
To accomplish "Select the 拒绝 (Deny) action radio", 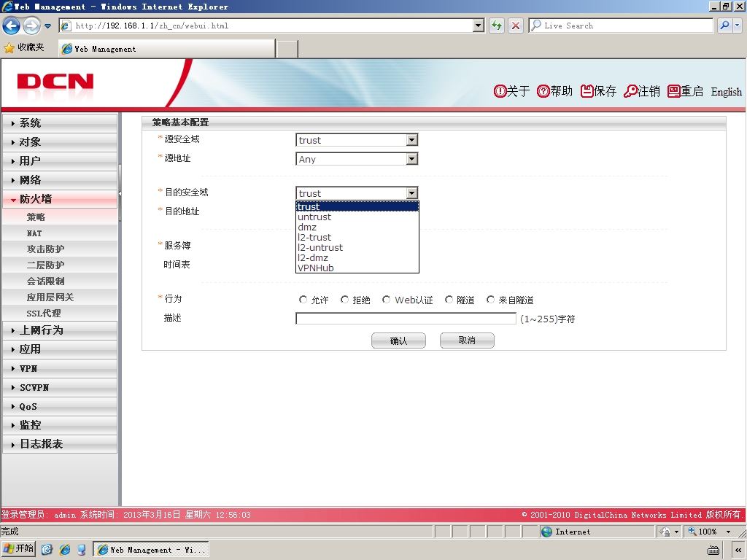I will [x=345, y=300].
